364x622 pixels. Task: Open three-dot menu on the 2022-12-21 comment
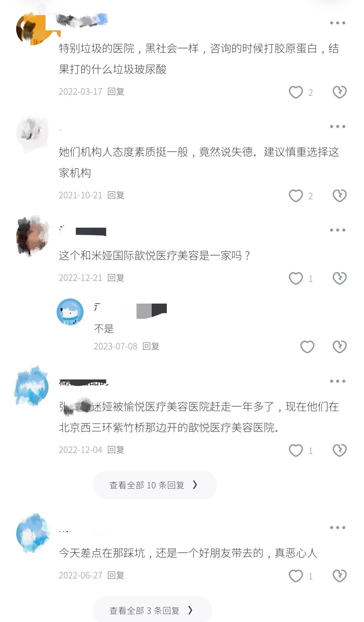click(337, 230)
